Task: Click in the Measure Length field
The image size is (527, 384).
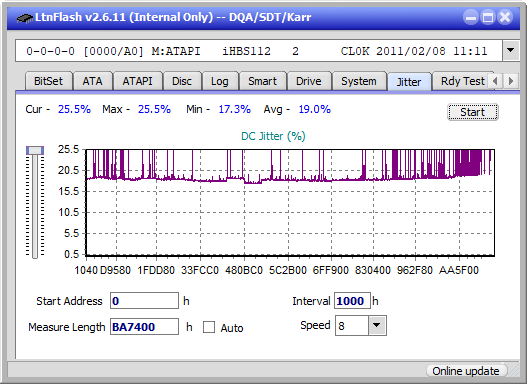Action: (x=145, y=327)
